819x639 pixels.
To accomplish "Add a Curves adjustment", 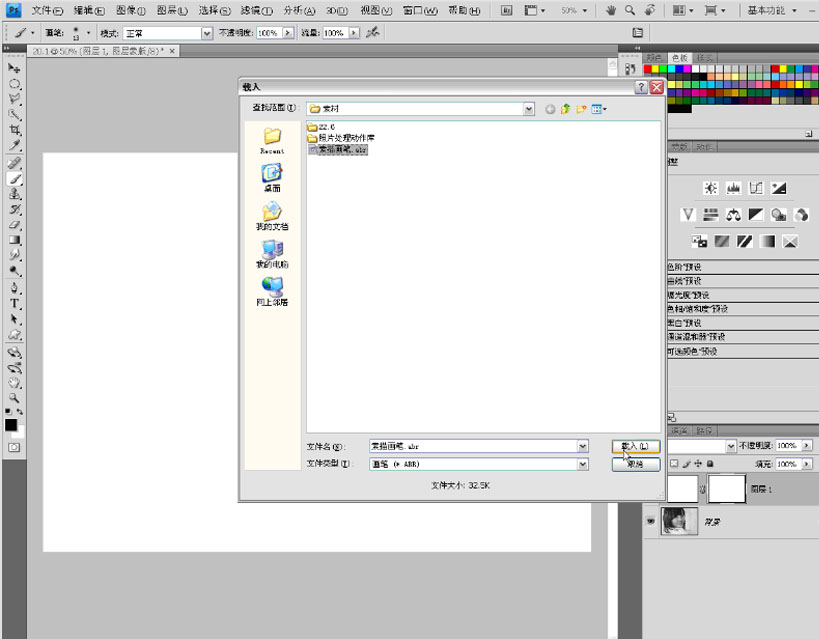I will click(x=756, y=188).
